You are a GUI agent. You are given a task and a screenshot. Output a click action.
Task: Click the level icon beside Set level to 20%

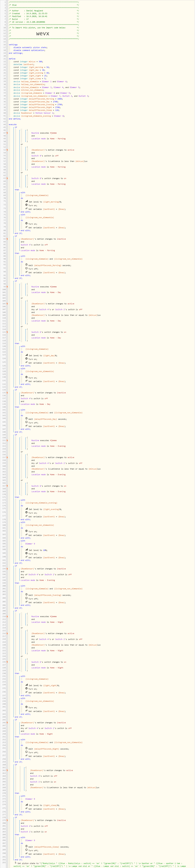(27, 550)
